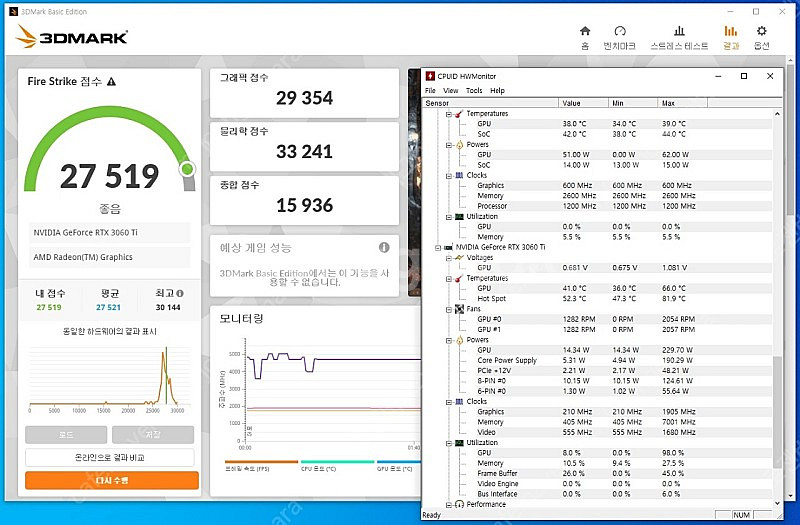Collapse the Voltages group under RTX 3060 Ti
800x525 pixels.
(448, 258)
